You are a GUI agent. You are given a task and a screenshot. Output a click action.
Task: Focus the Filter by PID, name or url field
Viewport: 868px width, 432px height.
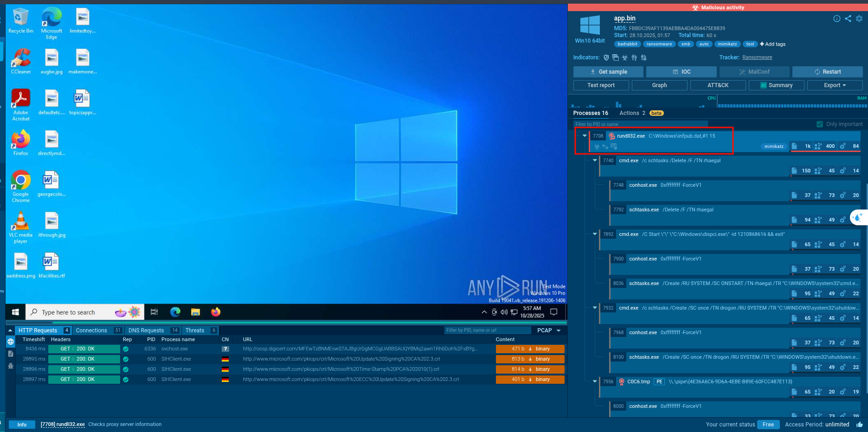[488, 330]
